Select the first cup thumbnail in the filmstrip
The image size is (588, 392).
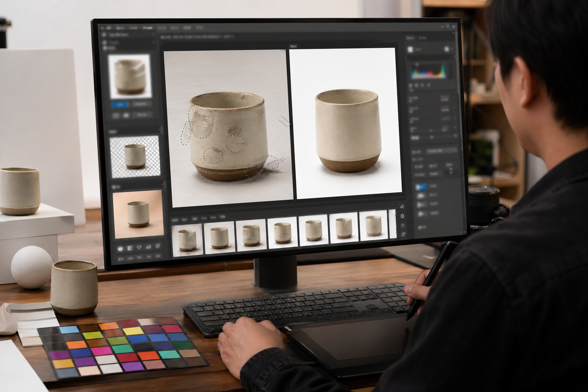pos(187,239)
